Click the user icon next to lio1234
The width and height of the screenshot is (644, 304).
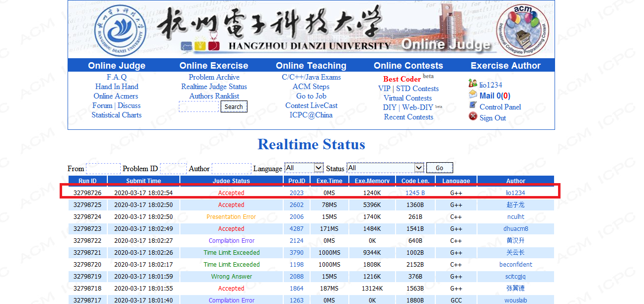[x=474, y=84]
